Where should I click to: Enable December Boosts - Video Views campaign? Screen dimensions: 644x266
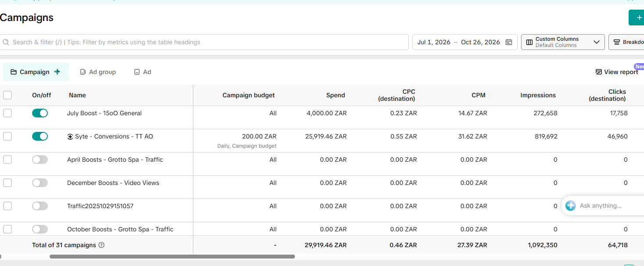coord(40,183)
